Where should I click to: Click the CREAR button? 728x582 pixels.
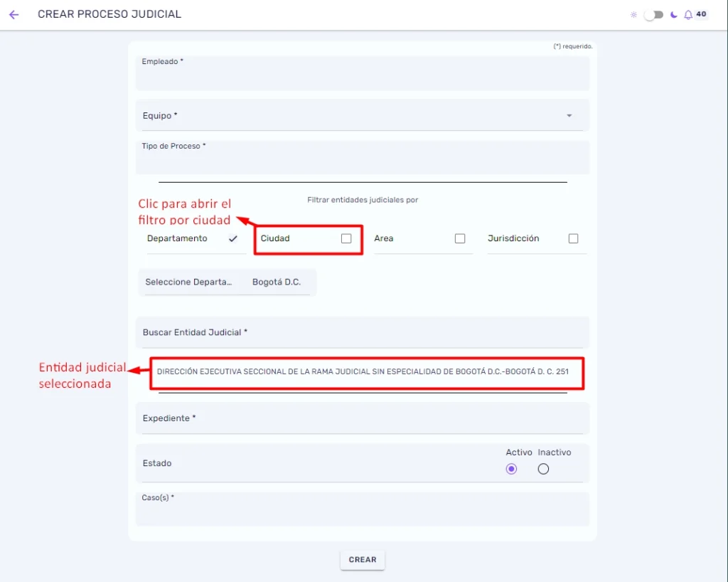[363, 560]
